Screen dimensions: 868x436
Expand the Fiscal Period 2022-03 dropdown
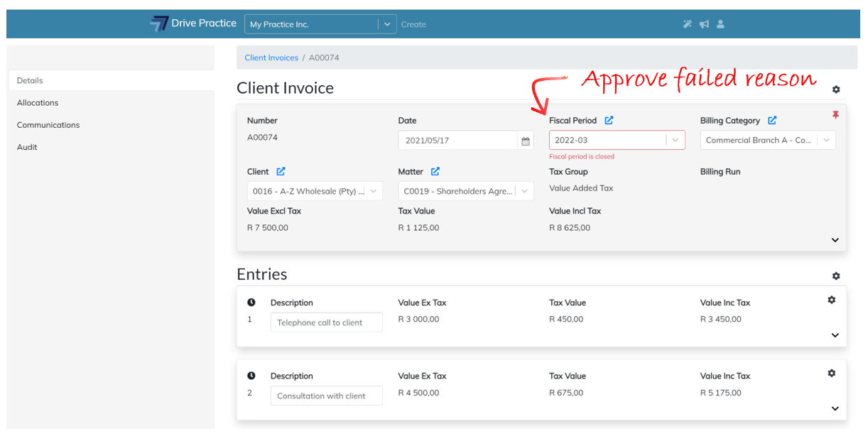click(x=675, y=141)
